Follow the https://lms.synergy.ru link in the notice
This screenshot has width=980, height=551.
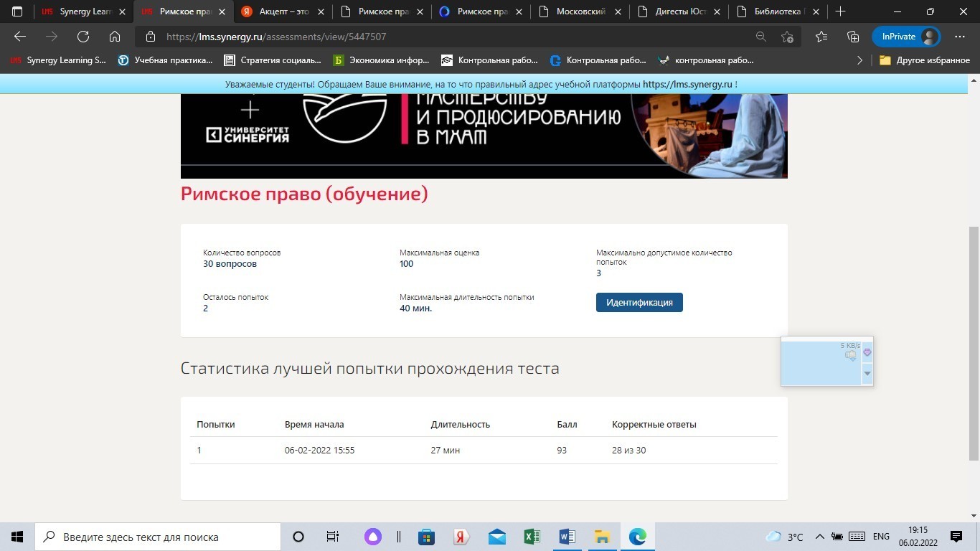687,84
